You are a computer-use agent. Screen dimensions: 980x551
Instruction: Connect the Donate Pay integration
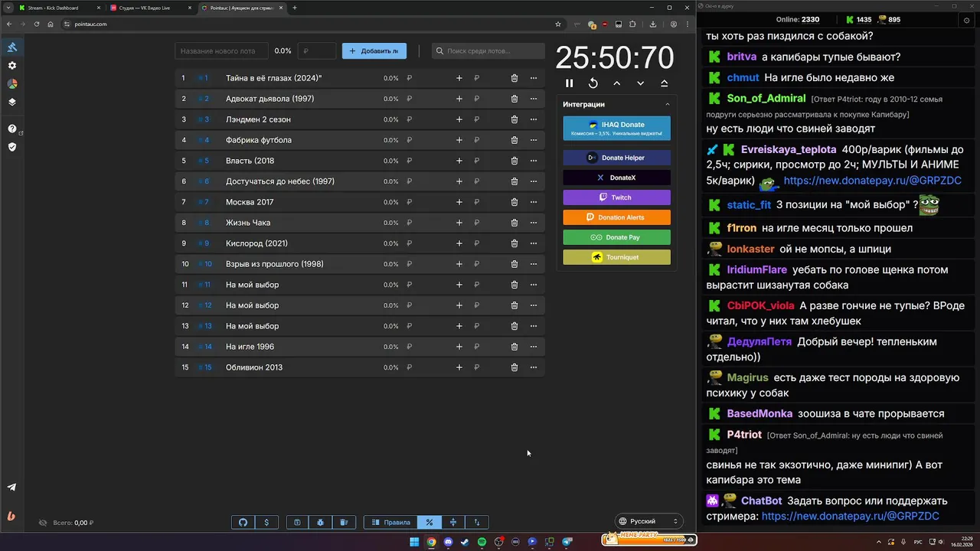pos(616,237)
